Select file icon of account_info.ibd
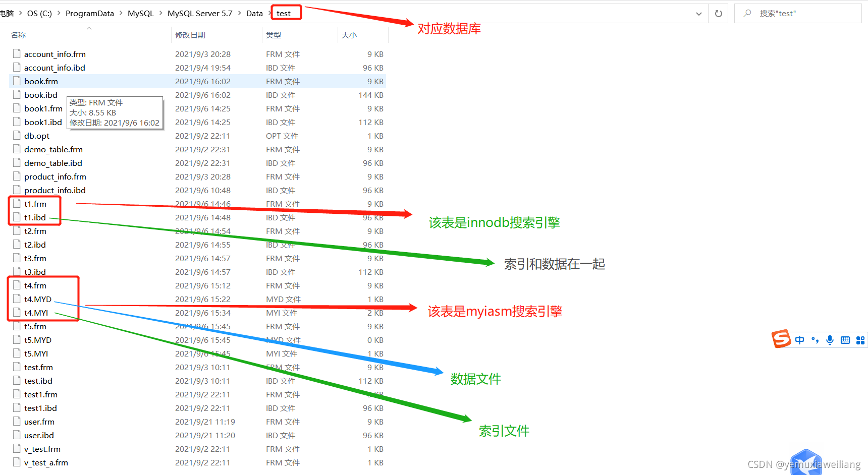 (17, 67)
